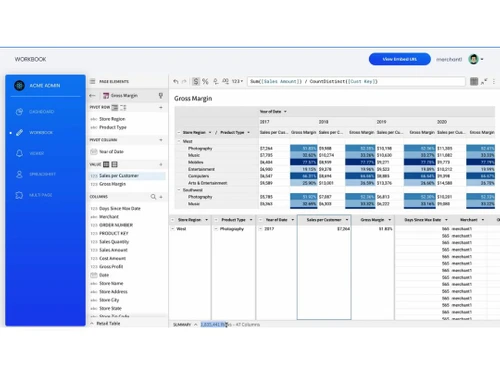Click the Gross Margin pivot table icon
Image resolution: width=500 pixels, height=375 pixels.
106,96
